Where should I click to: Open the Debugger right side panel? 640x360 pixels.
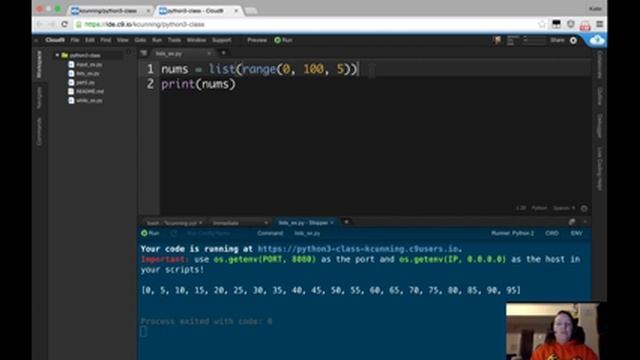tap(600, 125)
